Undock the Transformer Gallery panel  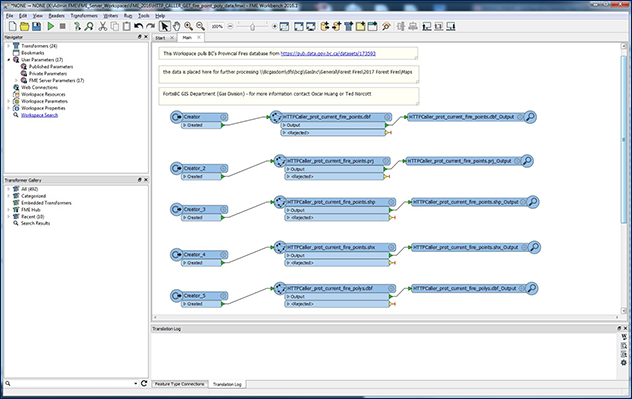click(x=139, y=180)
